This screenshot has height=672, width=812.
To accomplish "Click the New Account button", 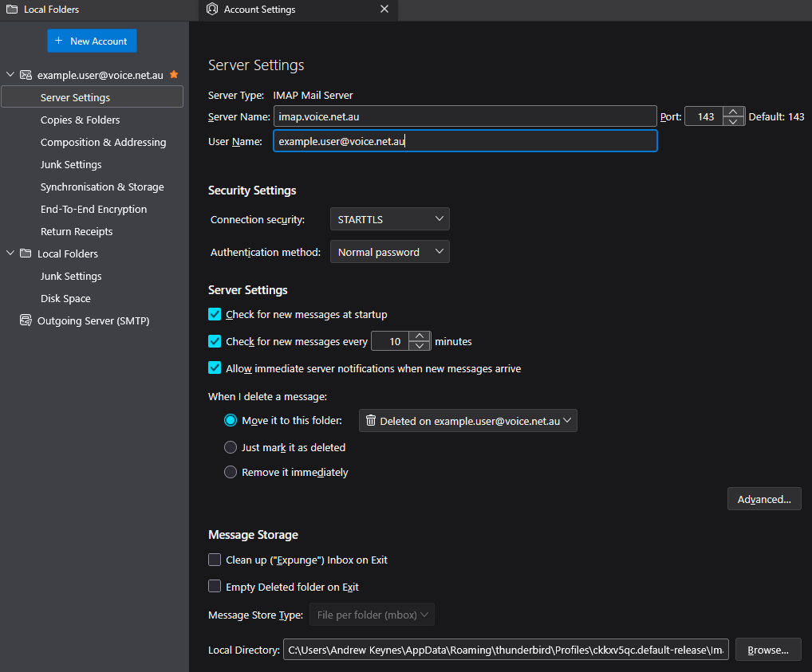I will tap(92, 41).
